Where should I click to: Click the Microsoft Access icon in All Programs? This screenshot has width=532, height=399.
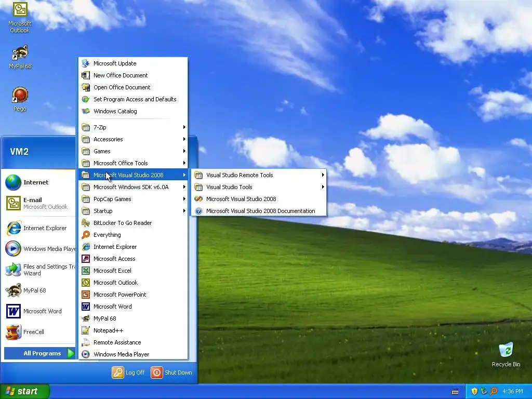(86, 259)
